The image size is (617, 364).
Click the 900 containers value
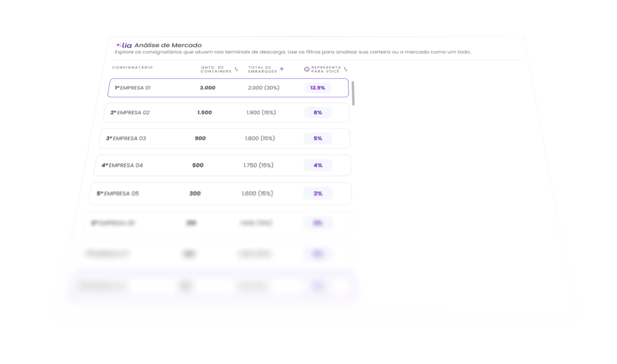pos(200,139)
